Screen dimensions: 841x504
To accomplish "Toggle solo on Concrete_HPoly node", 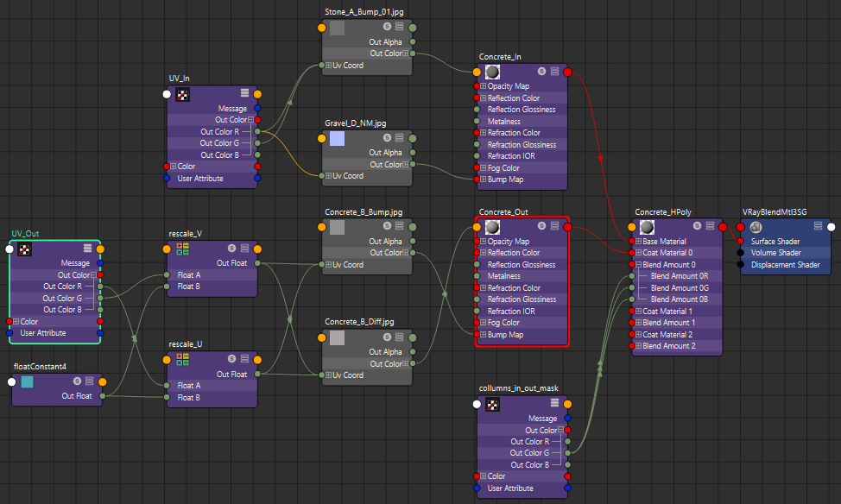I will point(698,226).
